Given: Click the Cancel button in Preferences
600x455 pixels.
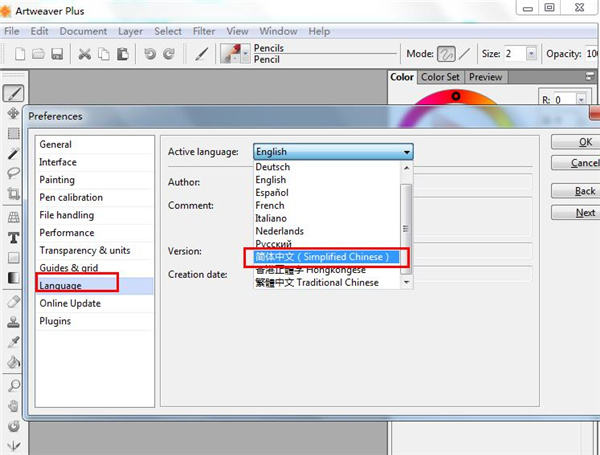Looking at the screenshot, I should [576, 163].
